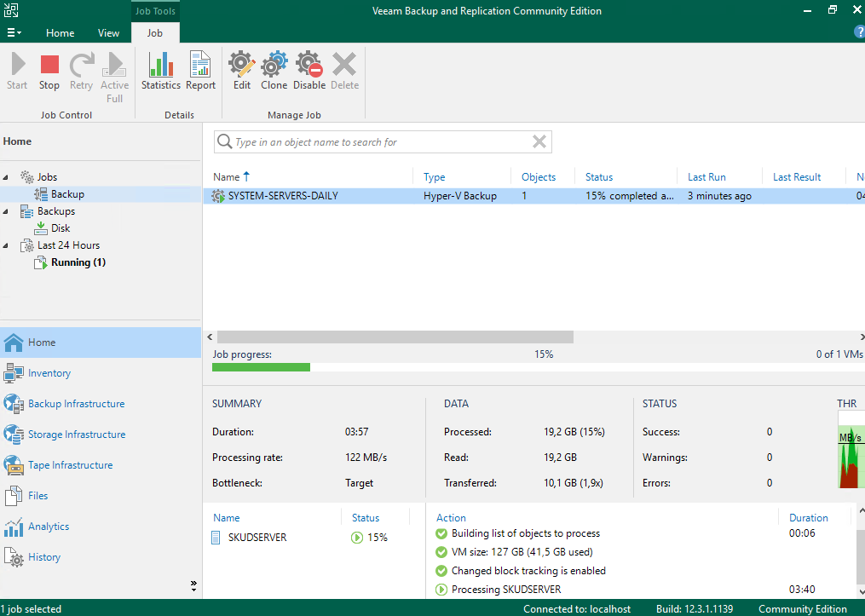Go to Tape Infrastructure view
The width and height of the screenshot is (865, 616).
pyautogui.click(x=70, y=465)
